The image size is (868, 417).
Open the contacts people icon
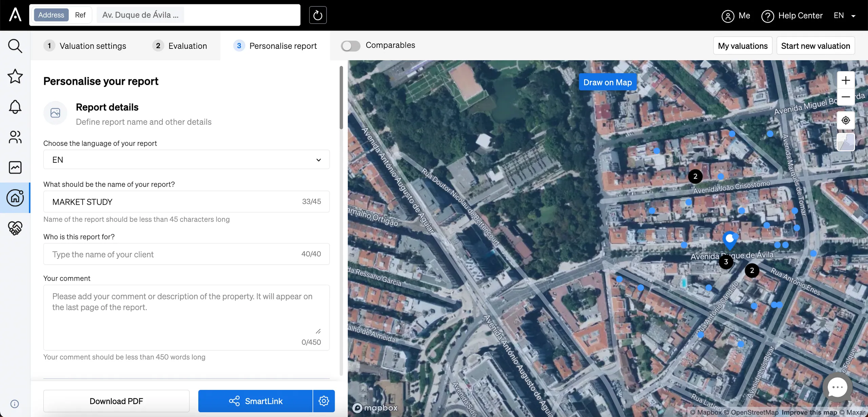pos(15,137)
